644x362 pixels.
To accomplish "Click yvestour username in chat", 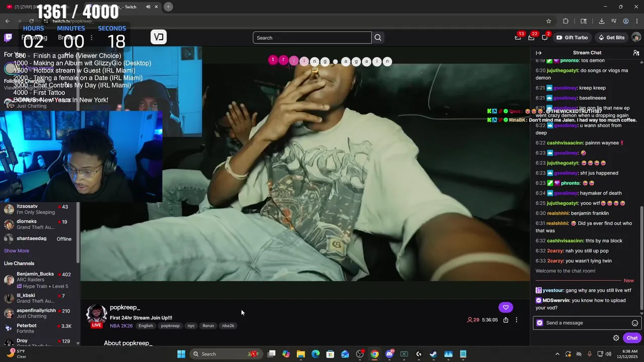I will point(554,291).
